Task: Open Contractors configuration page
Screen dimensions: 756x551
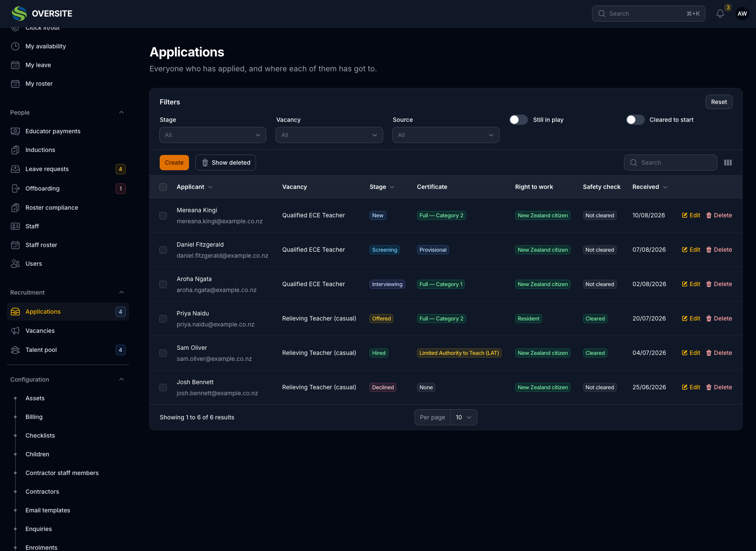Action: tap(42, 492)
